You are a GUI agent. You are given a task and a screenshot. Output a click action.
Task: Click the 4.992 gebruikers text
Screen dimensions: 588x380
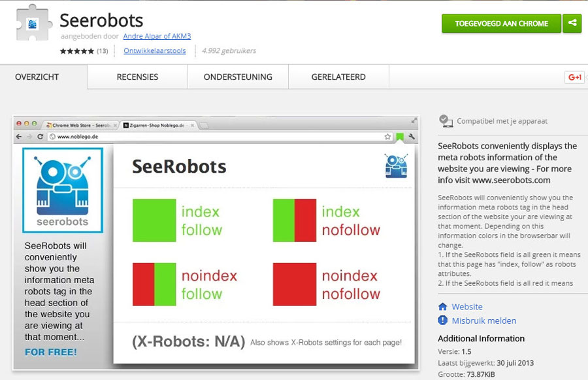(x=229, y=51)
